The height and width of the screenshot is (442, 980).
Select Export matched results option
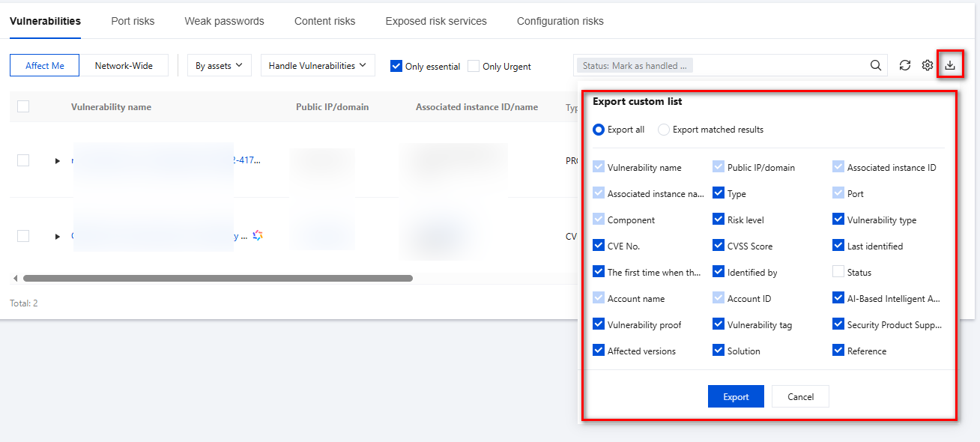click(663, 130)
